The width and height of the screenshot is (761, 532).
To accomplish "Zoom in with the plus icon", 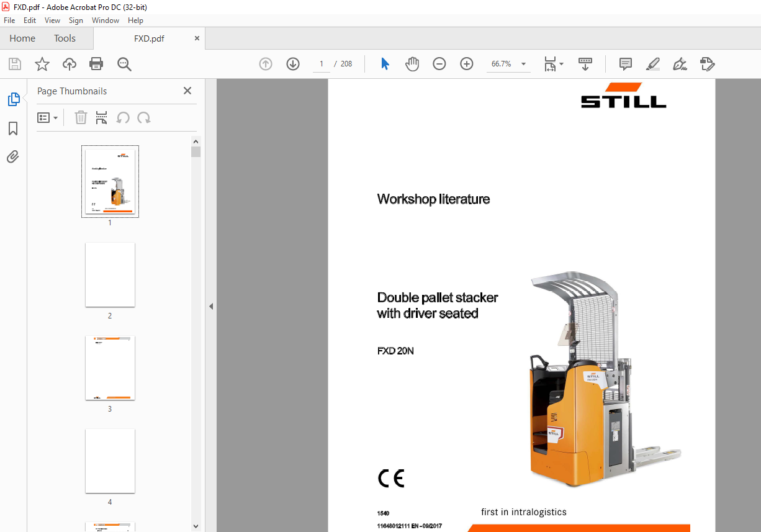I will [467, 64].
